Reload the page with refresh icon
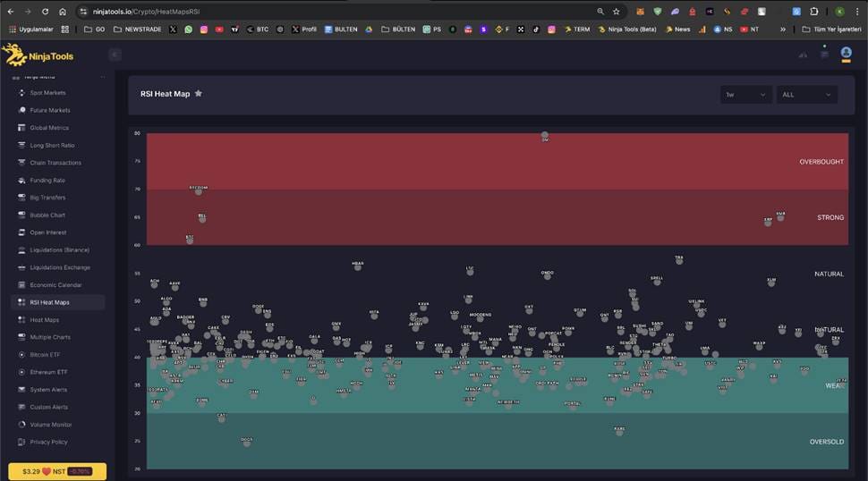Screen dimensions: 868x481 point(45,11)
